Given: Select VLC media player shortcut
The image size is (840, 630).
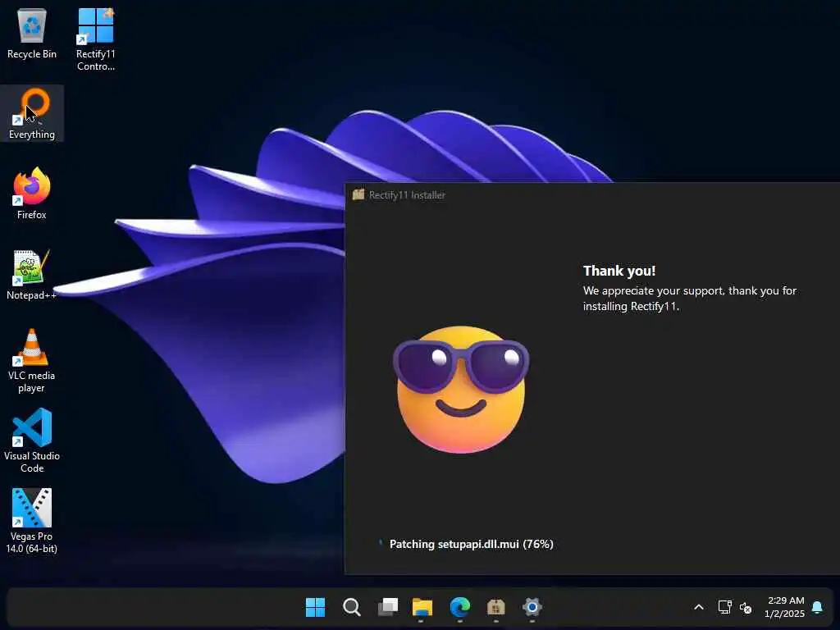Looking at the screenshot, I should click(x=32, y=360).
